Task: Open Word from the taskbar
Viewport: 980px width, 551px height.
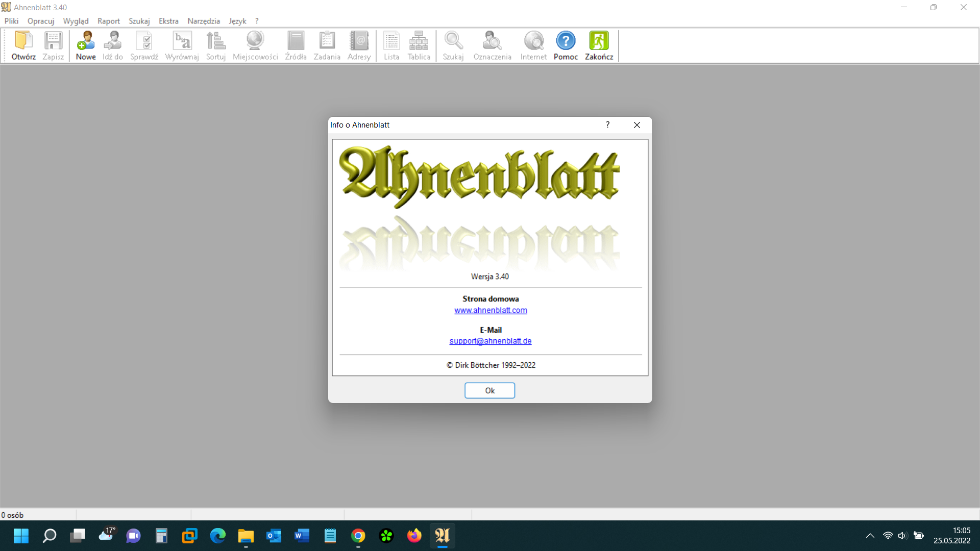Action: 302,536
